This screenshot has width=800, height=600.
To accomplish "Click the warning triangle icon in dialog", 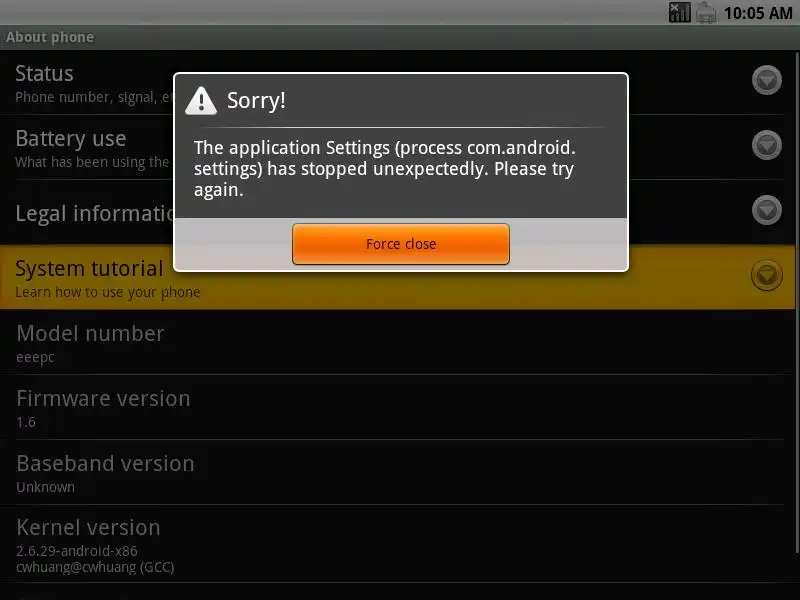I will point(201,101).
